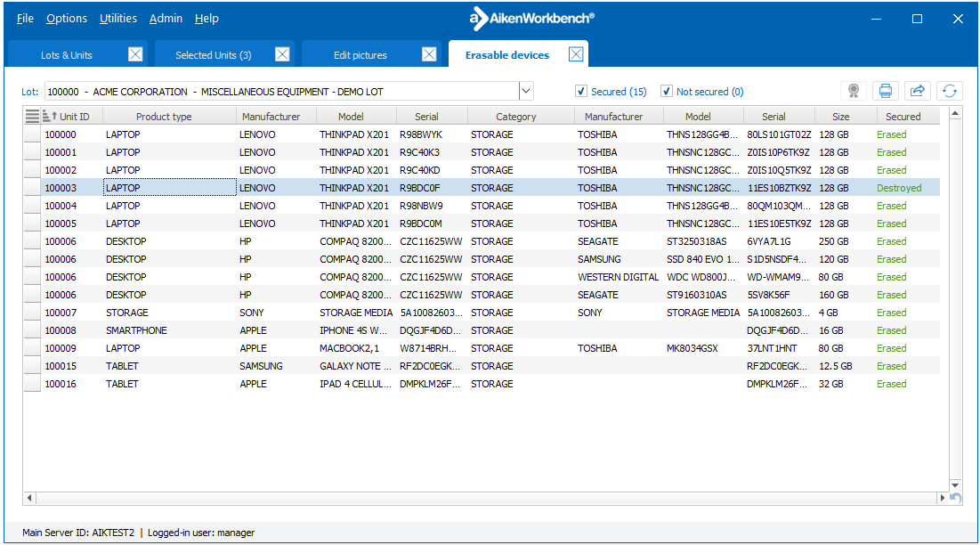Open the grid column menu hamburger icon

point(32,117)
